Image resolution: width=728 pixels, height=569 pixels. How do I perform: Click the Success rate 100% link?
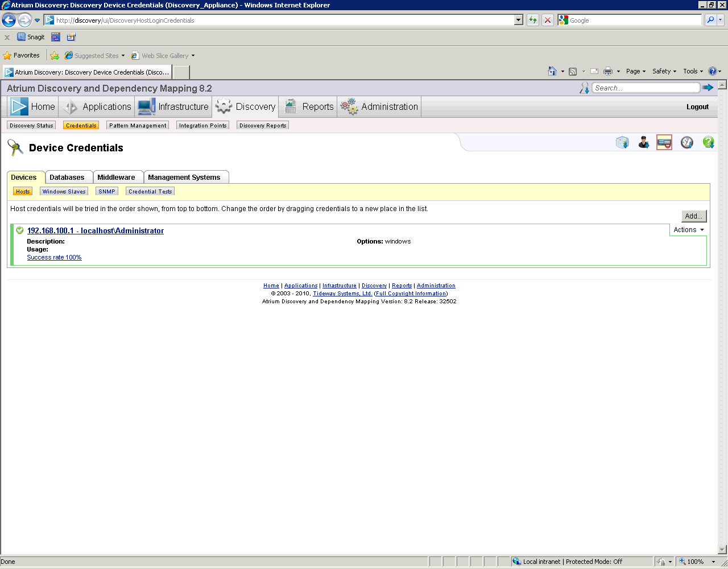click(x=54, y=257)
